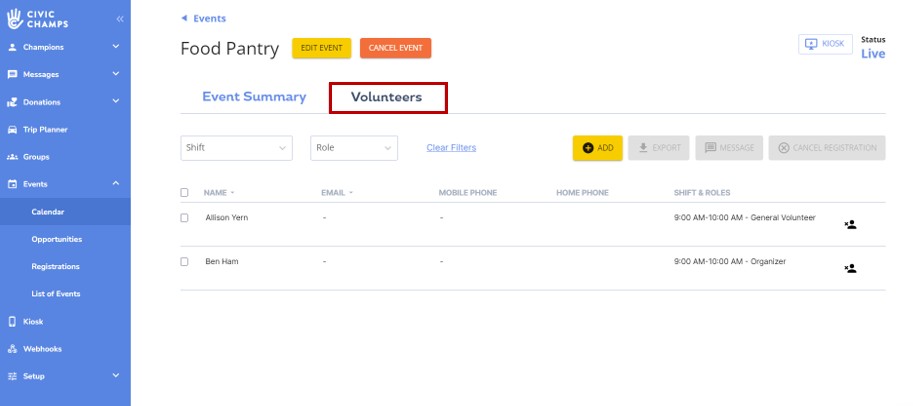The image size is (913, 406).
Task: Click the remove volunteer icon for Allison Yern
Action: [x=849, y=225]
